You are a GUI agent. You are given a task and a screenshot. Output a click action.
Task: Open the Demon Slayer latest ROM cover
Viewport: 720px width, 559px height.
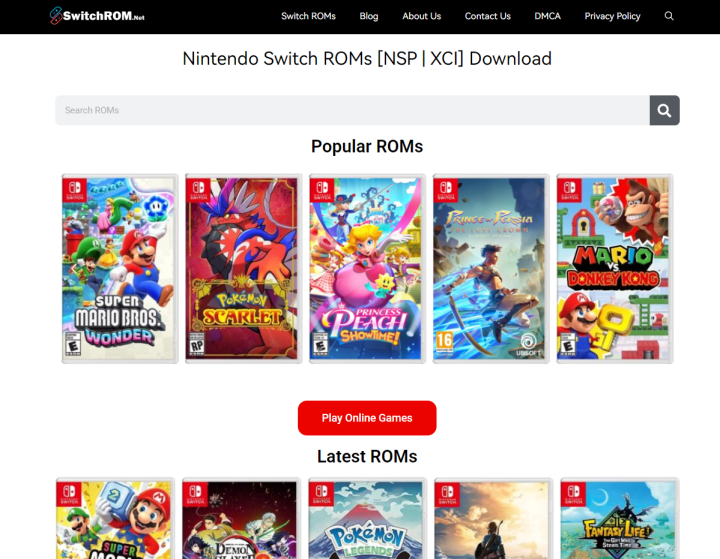tap(241, 519)
